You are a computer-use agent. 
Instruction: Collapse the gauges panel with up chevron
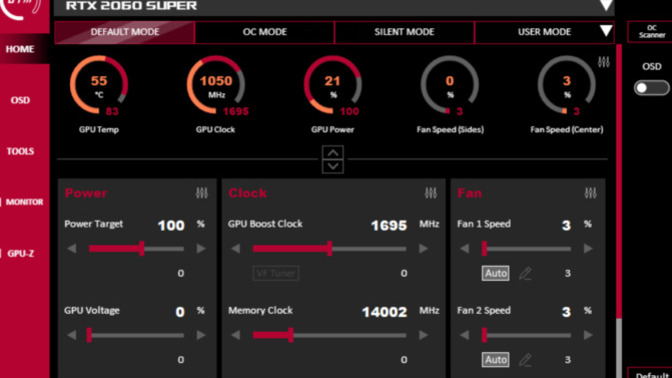[333, 153]
